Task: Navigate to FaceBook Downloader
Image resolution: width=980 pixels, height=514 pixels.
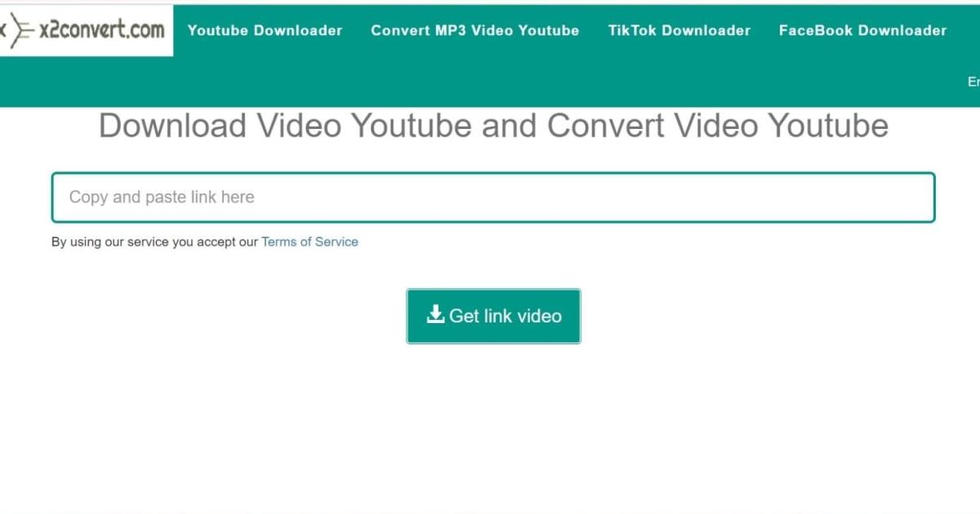Action: point(862,30)
